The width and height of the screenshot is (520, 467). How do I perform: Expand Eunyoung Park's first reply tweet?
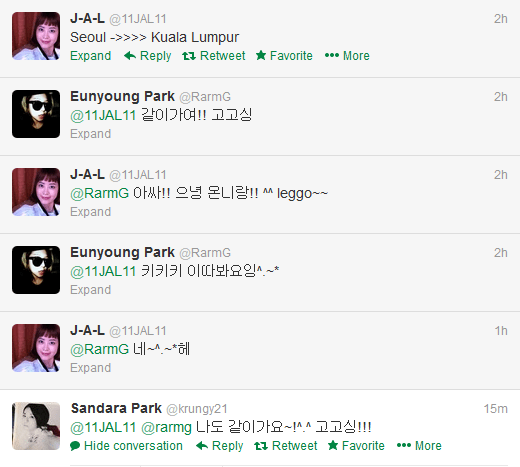tap(91, 134)
